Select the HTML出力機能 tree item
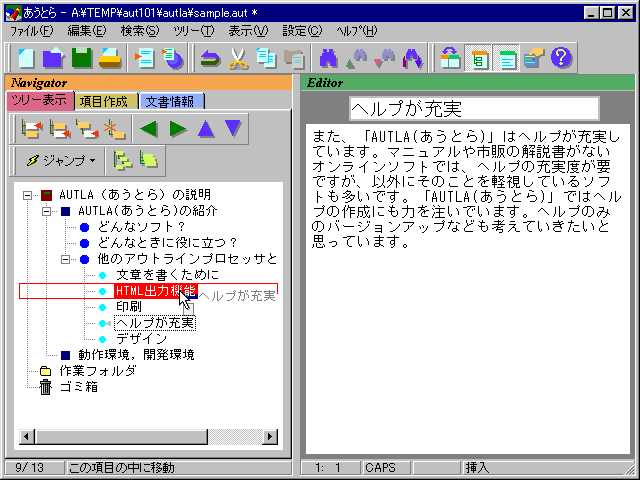Viewport: 640px width, 480px height. [156, 291]
